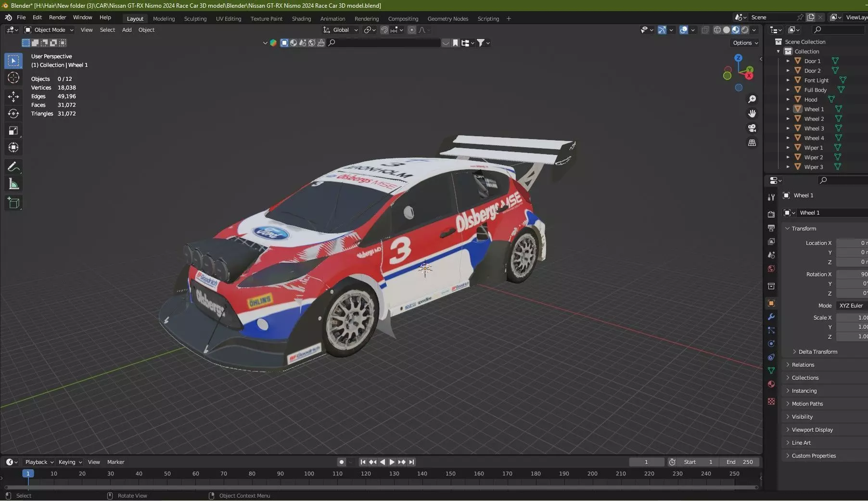Open the Object Mode dropdown
The image size is (868, 501).
click(49, 30)
